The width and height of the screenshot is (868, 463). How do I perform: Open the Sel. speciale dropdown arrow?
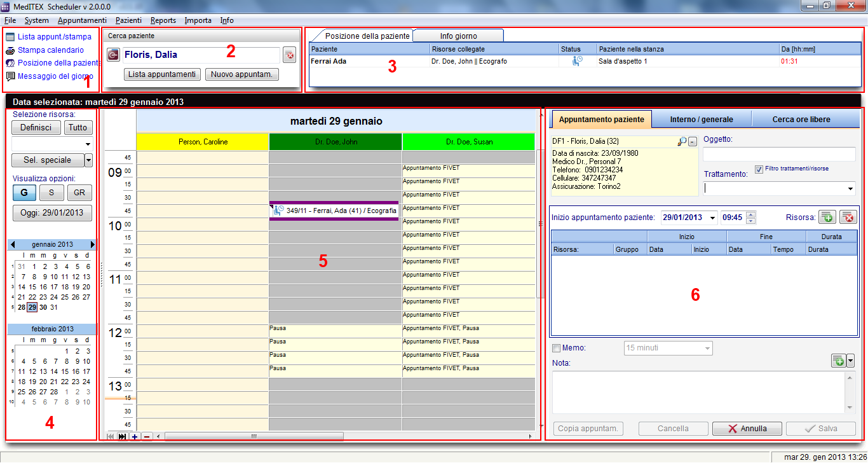click(88, 160)
